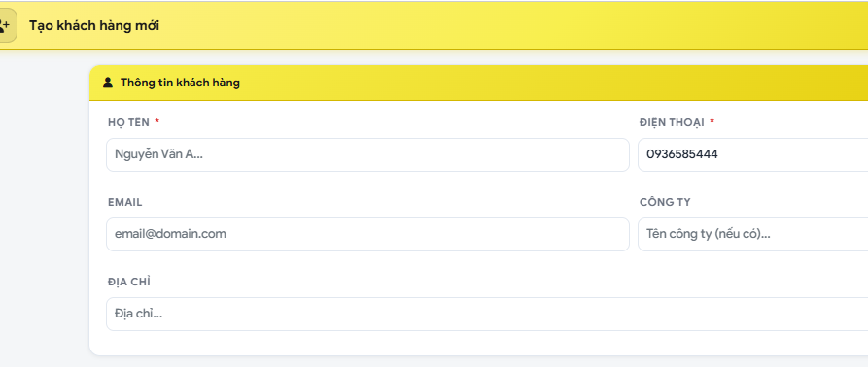Click the add-customer icon in the top header
Viewport: 868px width, 367px height.
(x=7, y=25)
